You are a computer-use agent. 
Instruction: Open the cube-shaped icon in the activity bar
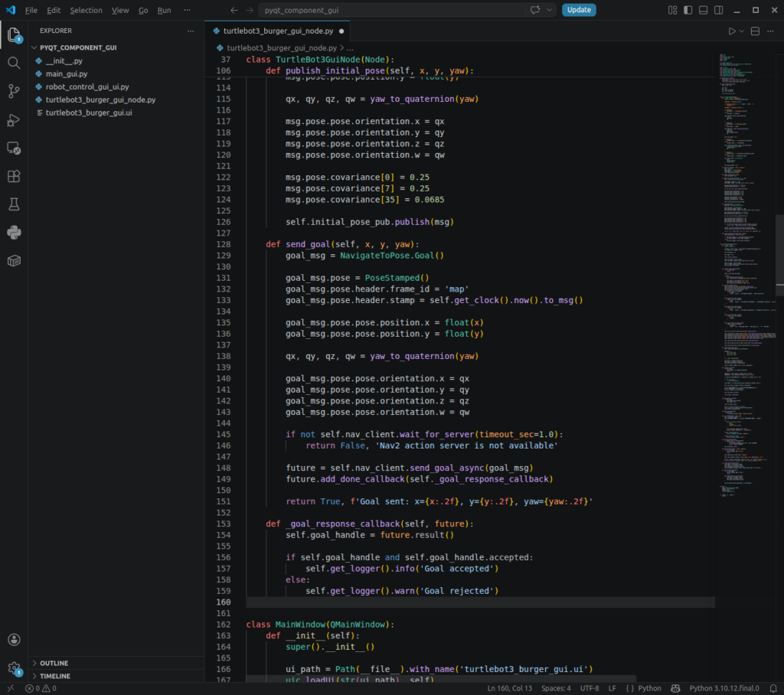pyautogui.click(x=14, y=260)
